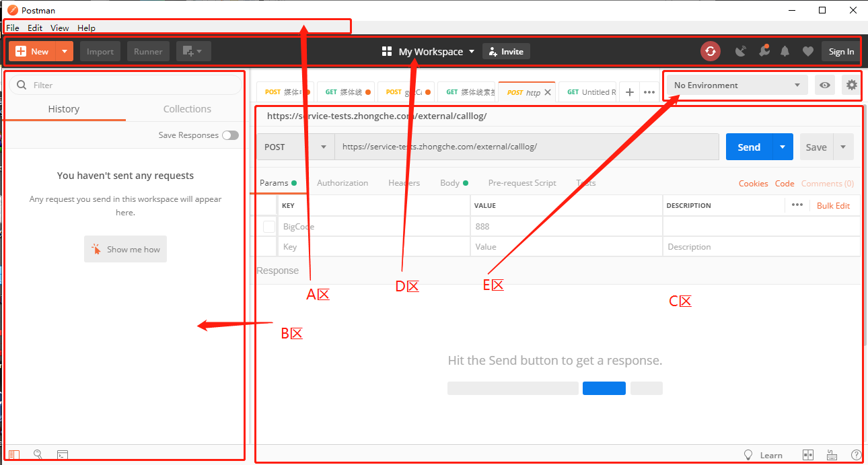
Task: Click the Save button
Action: (x=816, y=147)
